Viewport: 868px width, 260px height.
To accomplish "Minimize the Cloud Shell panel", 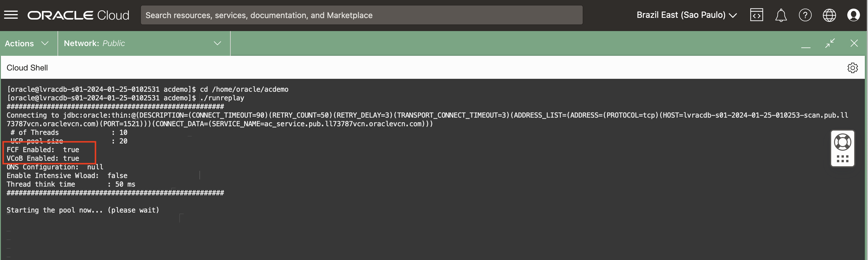I will (x=805, y=44).
